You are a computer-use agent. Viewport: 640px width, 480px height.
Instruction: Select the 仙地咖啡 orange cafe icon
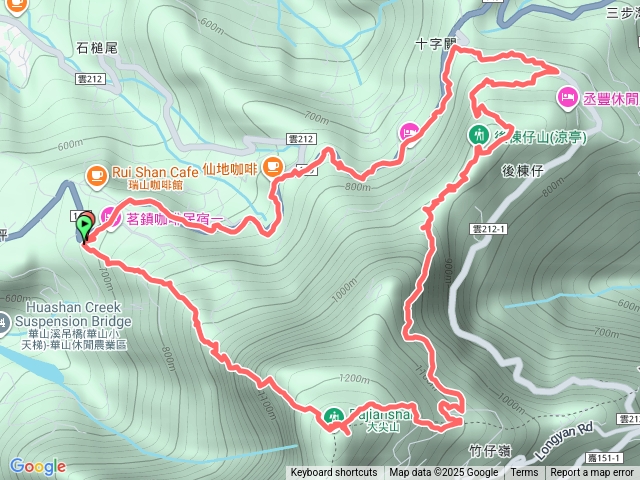point(273,167)
